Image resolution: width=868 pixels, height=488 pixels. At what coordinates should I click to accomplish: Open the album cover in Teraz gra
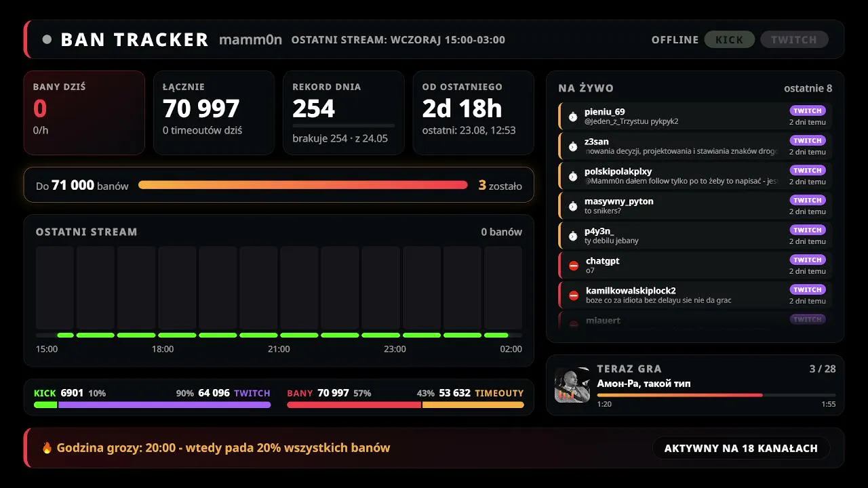tap(572, 385)
